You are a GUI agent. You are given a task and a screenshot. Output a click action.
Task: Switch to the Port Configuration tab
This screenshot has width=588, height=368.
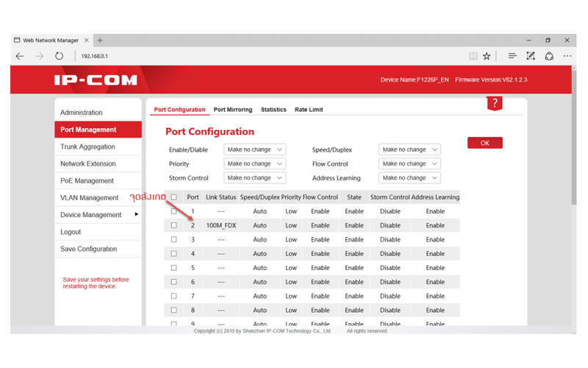[x=179, y=110]
